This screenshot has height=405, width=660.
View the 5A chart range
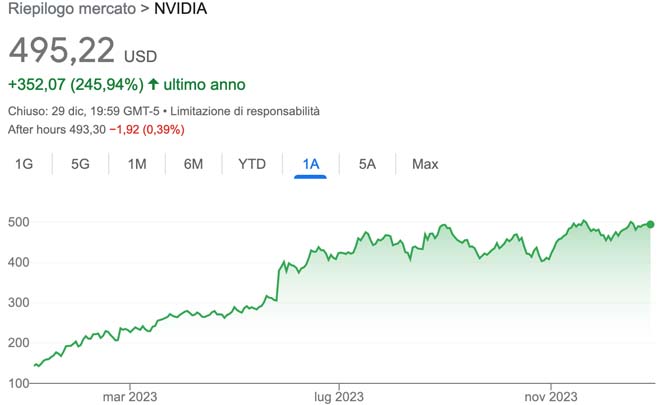coord(367,164)
